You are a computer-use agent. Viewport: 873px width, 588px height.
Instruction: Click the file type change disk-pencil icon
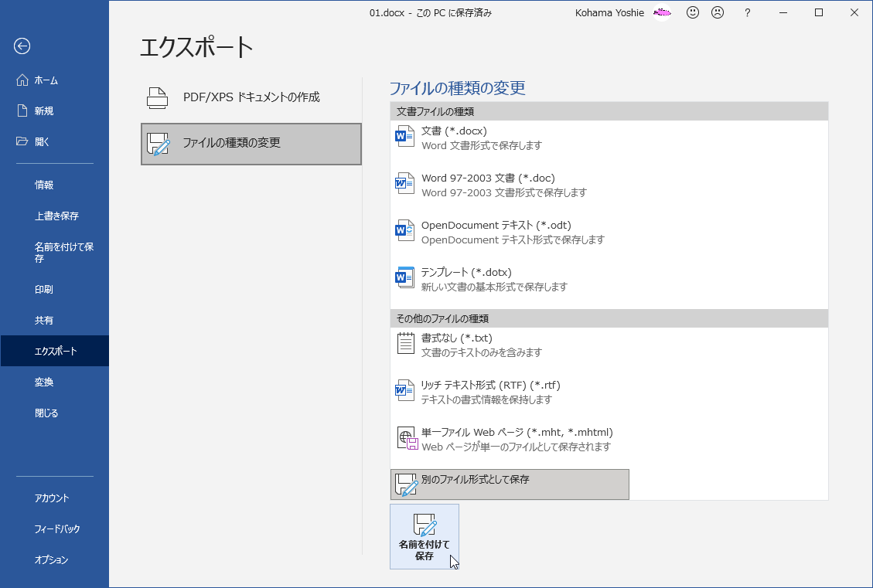tap(158, 144)
